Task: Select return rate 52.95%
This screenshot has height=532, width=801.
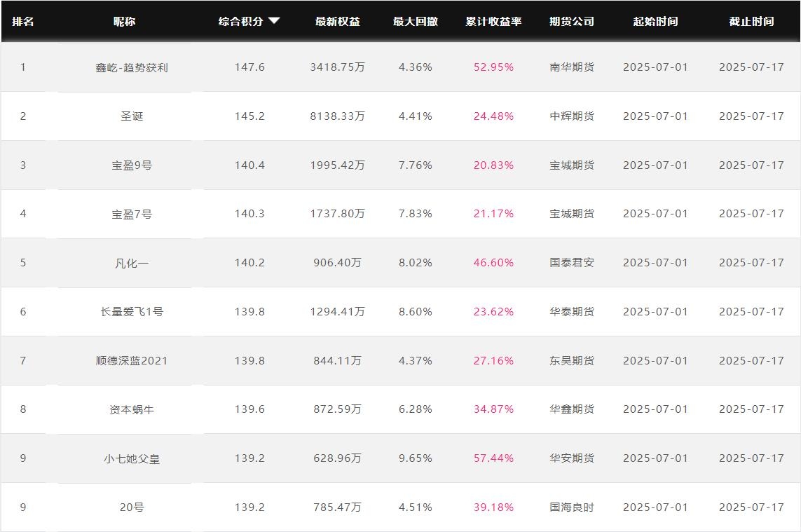Action: point(493,67)
